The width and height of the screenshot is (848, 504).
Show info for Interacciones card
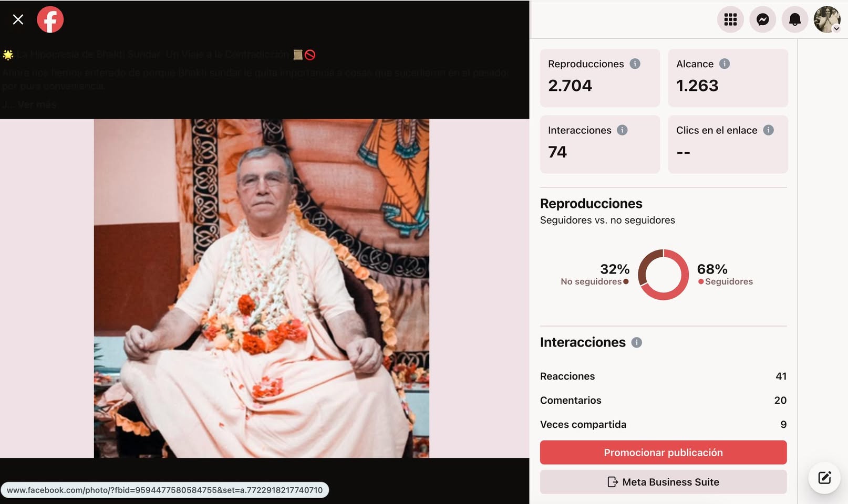coord(622,130)
